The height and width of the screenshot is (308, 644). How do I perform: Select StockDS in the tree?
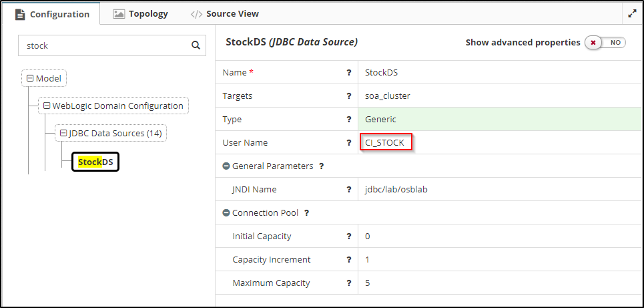[95, 162]
